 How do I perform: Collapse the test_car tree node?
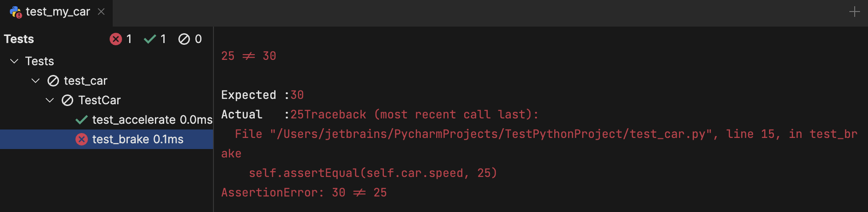coord(36,81)
